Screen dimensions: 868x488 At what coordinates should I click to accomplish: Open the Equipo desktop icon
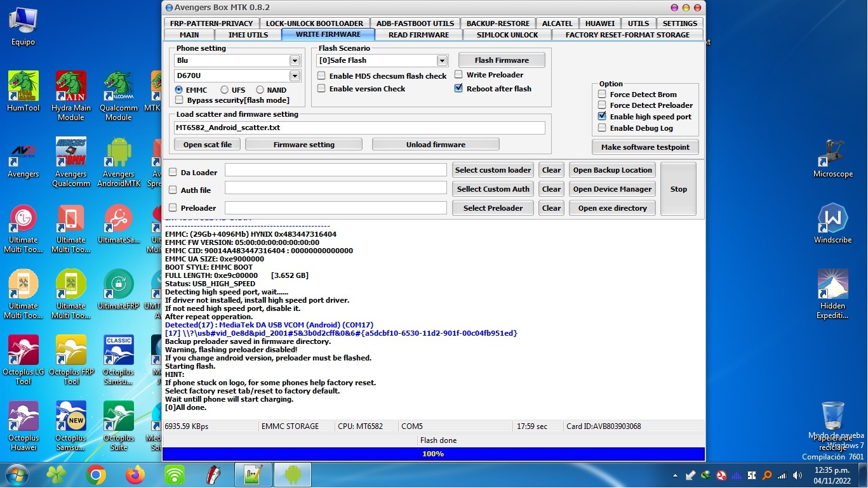coord(23,27)
